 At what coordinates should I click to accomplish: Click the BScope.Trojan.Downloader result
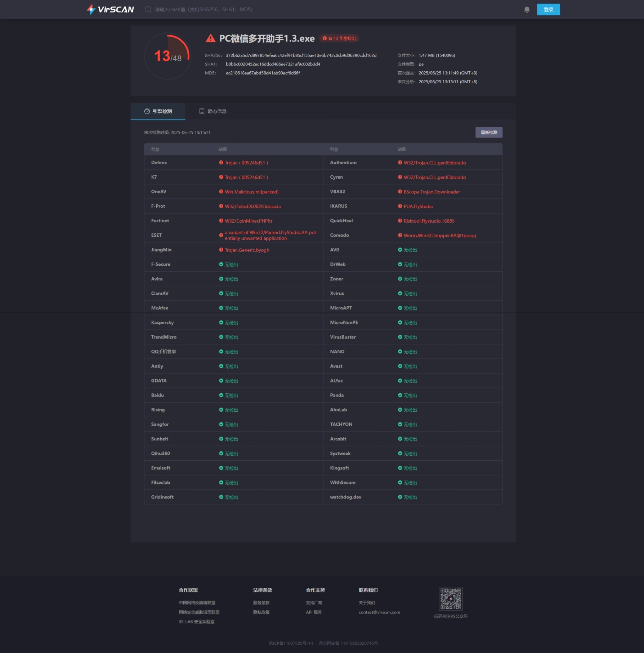pos(432,192)
